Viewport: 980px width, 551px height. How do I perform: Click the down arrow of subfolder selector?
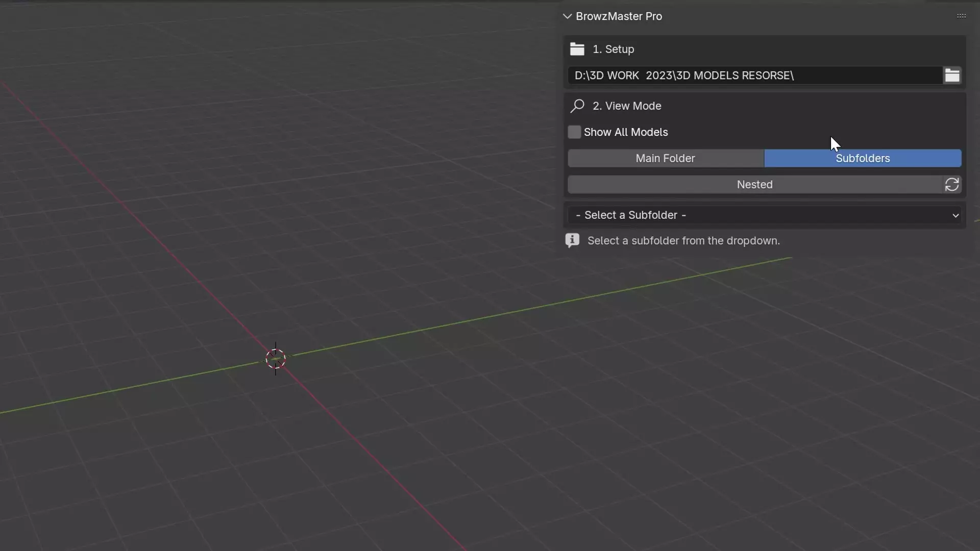[955, 215]
